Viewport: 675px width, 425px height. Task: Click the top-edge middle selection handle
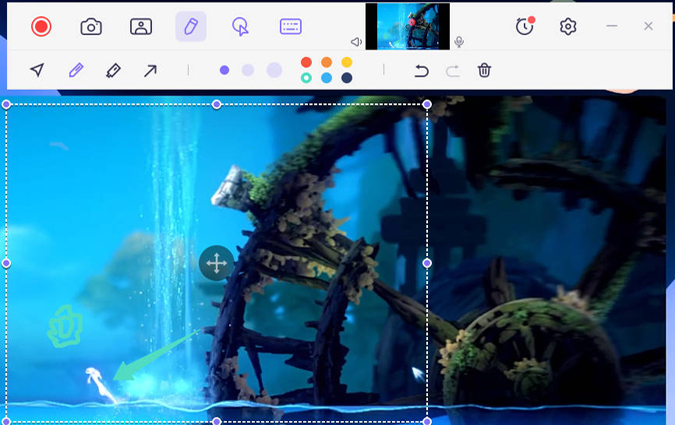click(217, 104)
